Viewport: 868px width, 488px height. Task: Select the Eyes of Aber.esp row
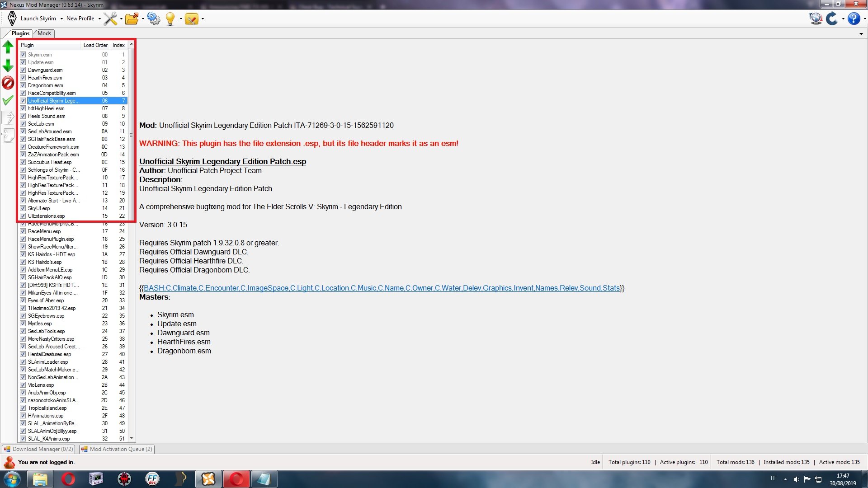pos(73,300)
